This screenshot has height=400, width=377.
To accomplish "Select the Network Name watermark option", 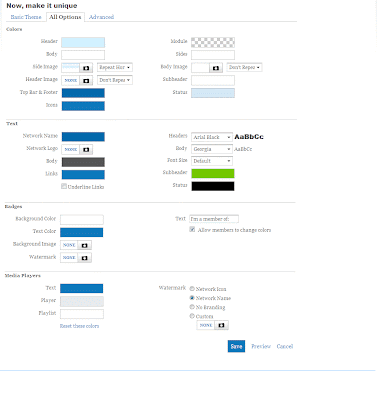I will [x=192, y=298].
